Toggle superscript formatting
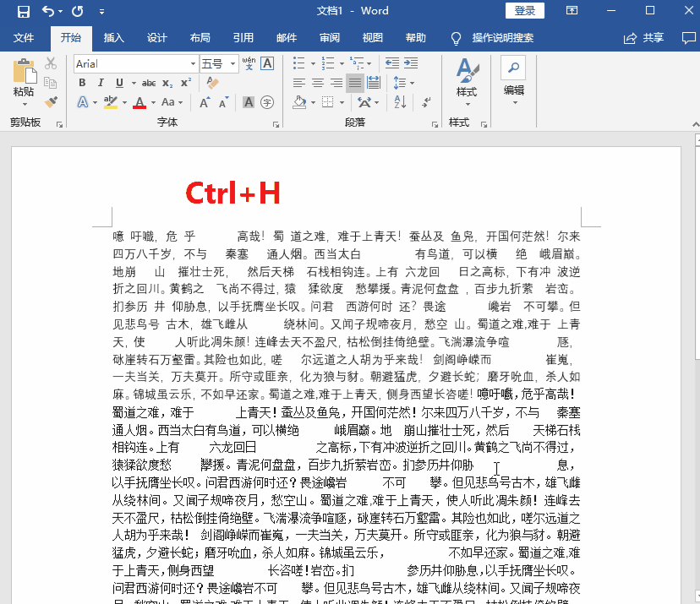The width and height of the screenshot is (700, 604). coord(185,82)
